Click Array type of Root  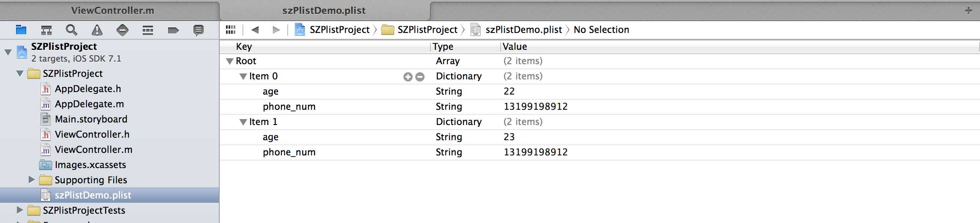[x=448, y=61]
